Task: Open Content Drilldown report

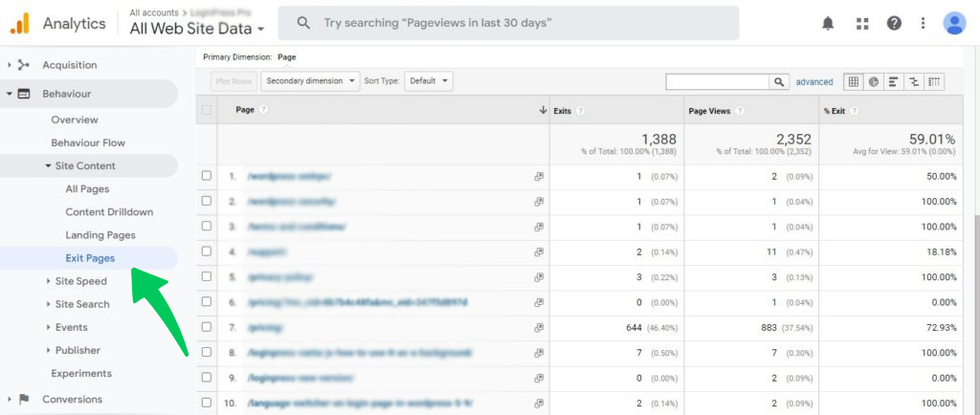Action: coord(109,212)
